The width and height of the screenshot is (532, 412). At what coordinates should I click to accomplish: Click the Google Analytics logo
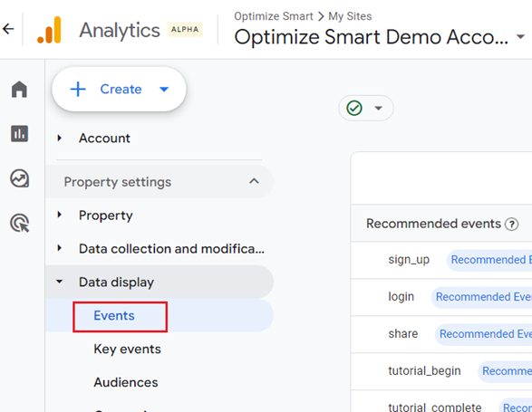click(50, 30)
